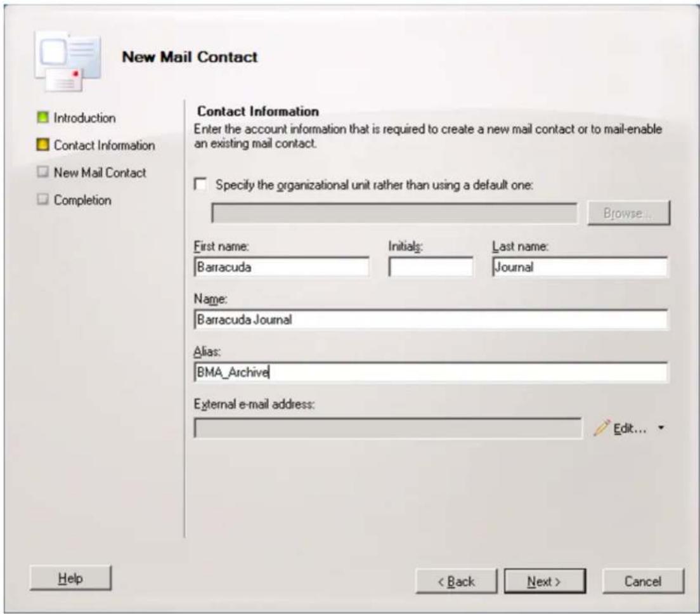This screenshot has height=614, width=700.
Task: Proceed by clicking the Next button
Action: tap(545, 582)
